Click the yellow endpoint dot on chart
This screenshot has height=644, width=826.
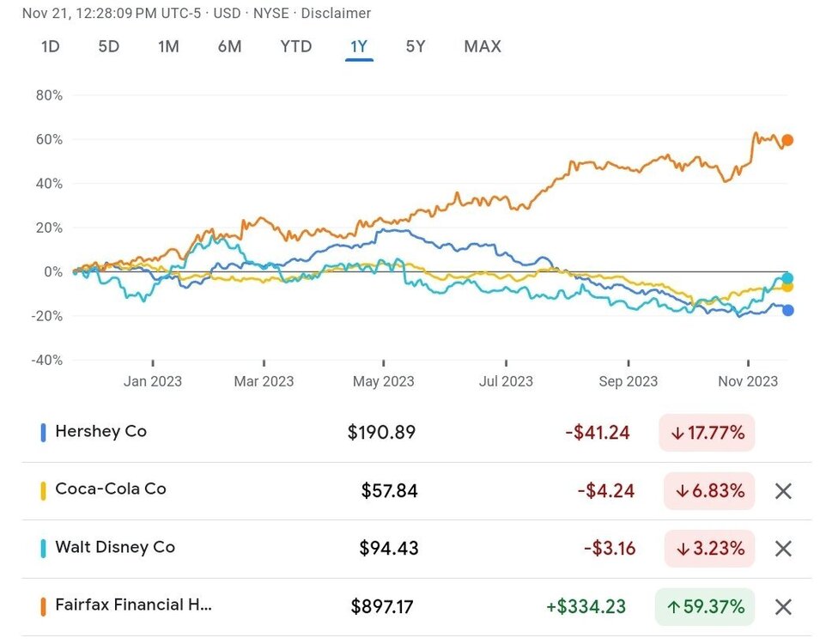[787, 287]
